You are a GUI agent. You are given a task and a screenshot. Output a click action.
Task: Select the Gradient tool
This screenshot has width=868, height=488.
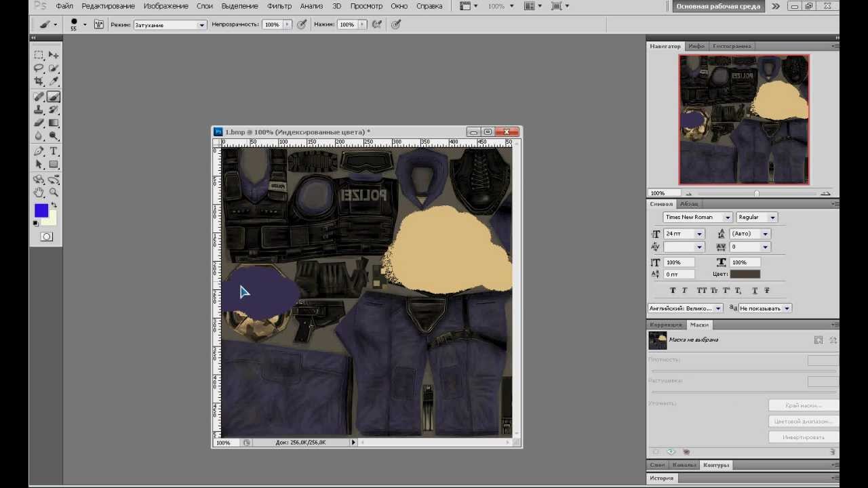[x=54, y=123]
